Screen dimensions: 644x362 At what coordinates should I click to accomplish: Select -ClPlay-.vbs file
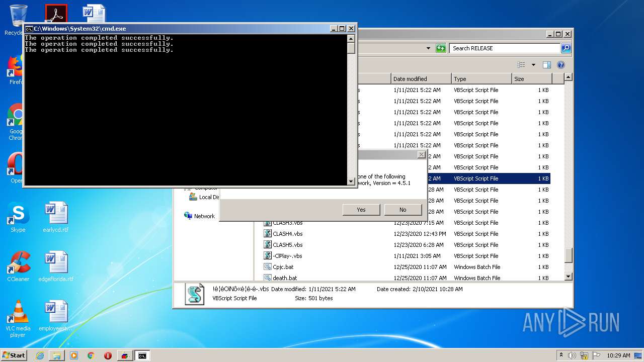point(287,256)
